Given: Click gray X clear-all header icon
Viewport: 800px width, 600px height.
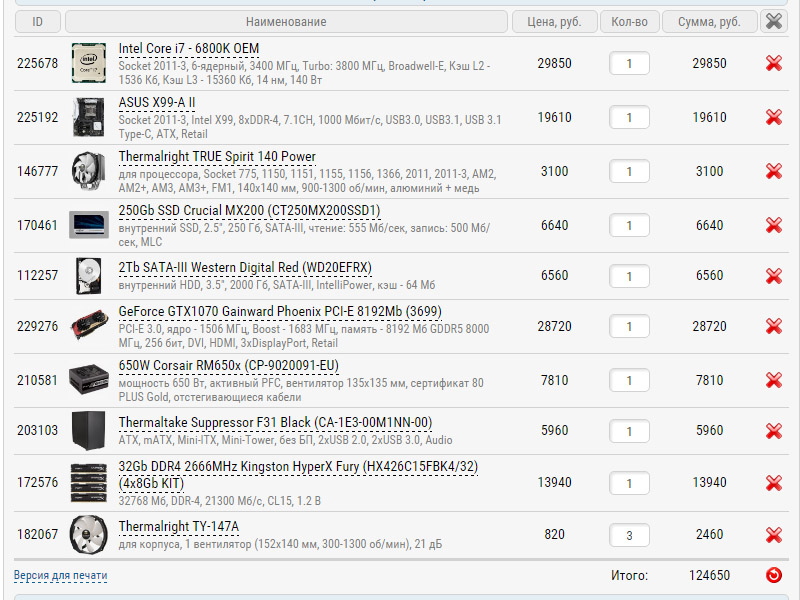Looking at the screenshot, I should (x=773, y=21).
